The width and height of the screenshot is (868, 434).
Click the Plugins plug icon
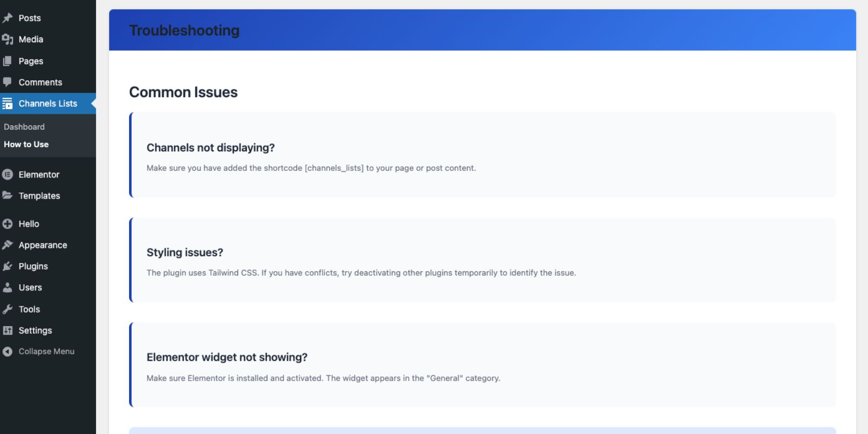point(8,266)
